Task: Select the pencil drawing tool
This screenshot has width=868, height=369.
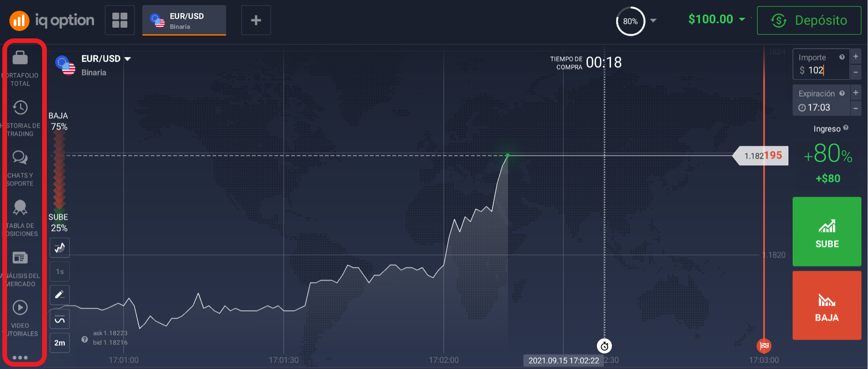Action: tap(60, 295)
